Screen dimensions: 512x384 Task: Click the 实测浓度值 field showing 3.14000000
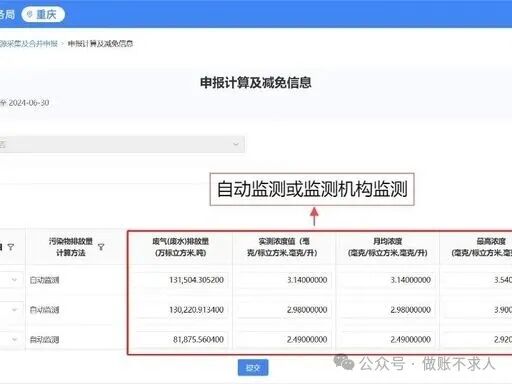284,280
